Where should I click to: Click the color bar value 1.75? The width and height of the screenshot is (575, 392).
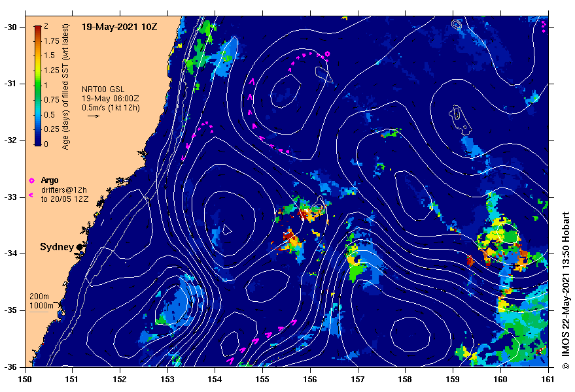tap(52, 41)
